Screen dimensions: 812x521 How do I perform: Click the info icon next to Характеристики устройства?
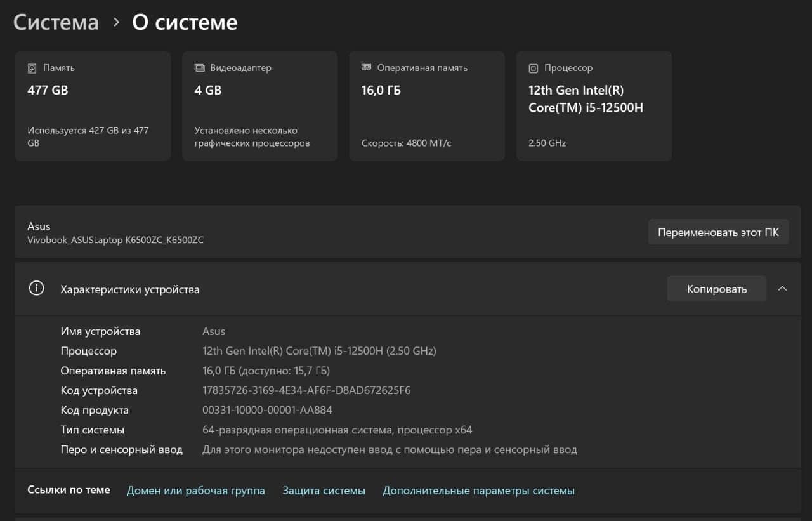tap(37, 289)
